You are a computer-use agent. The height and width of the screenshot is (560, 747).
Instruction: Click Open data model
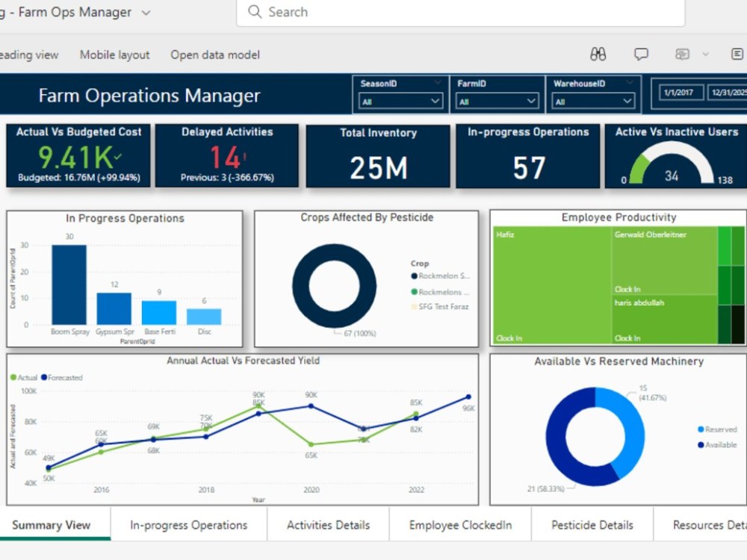tap(215, 55)
